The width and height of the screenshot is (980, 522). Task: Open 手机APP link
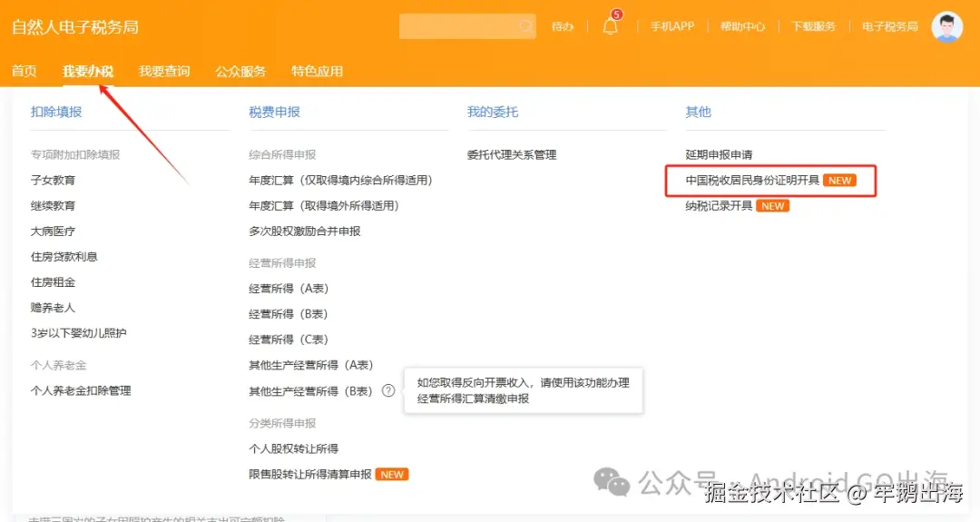click(x=672, y=26)
